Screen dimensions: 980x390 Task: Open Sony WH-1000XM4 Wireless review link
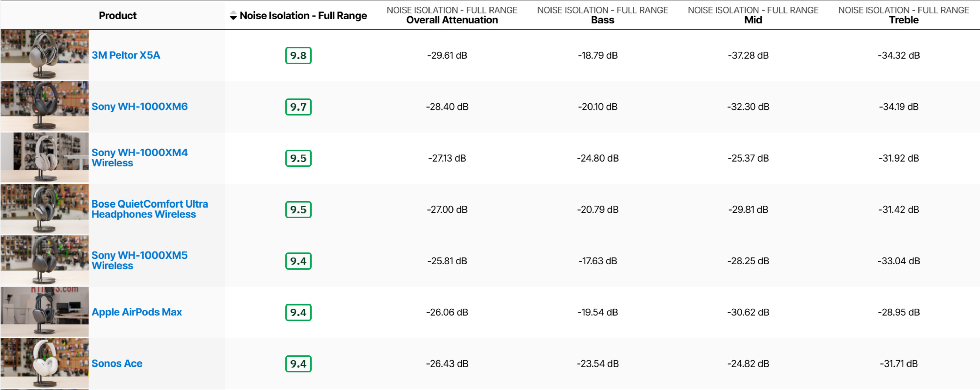point(139,157)
